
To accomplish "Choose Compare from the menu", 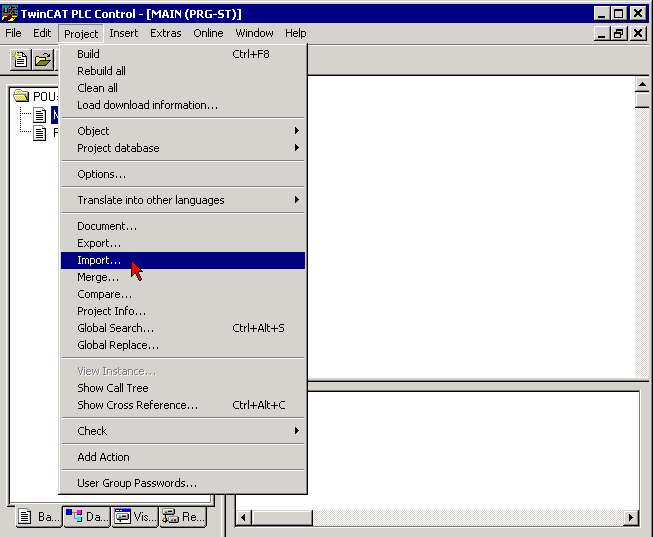I will (x=183, y=295).
